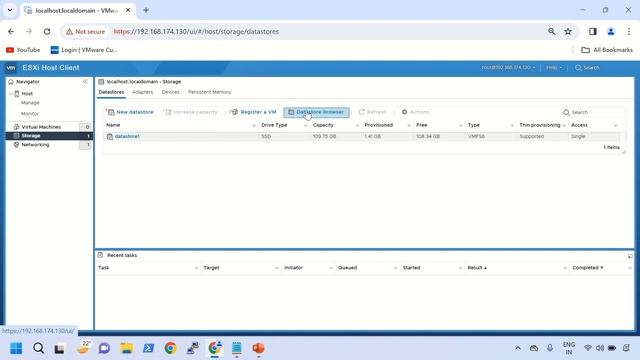Open the root user dropdown menu

(508, 67)
